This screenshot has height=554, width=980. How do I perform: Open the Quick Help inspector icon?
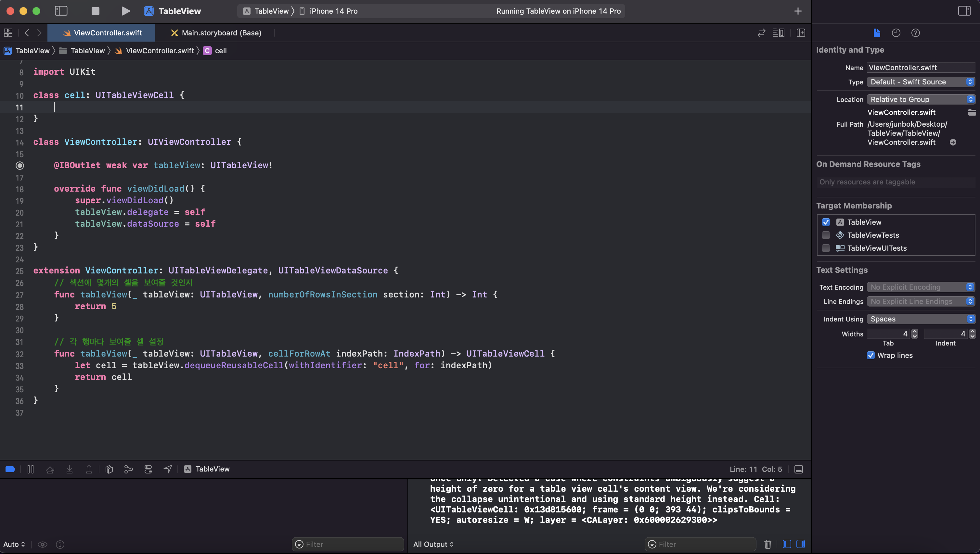coord(915,33)
